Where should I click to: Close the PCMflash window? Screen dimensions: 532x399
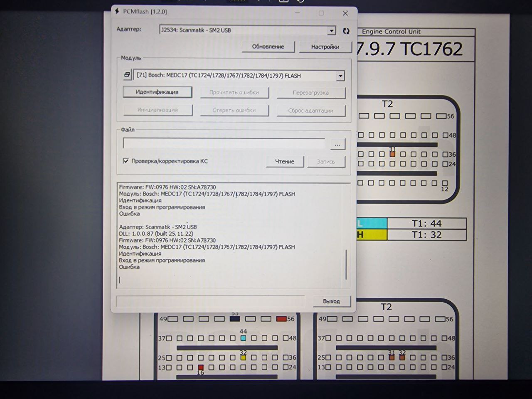(345, 13)
